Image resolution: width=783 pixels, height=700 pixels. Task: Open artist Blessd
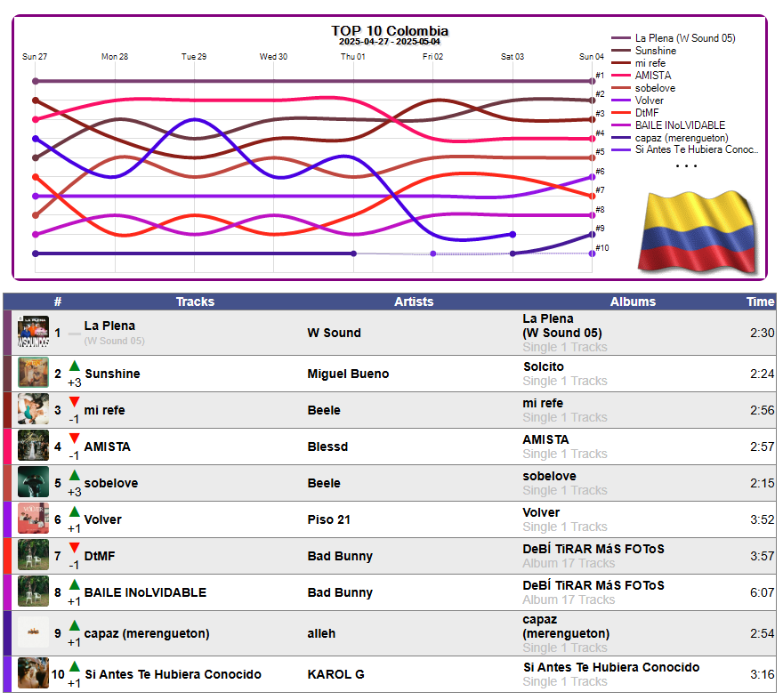327,447
